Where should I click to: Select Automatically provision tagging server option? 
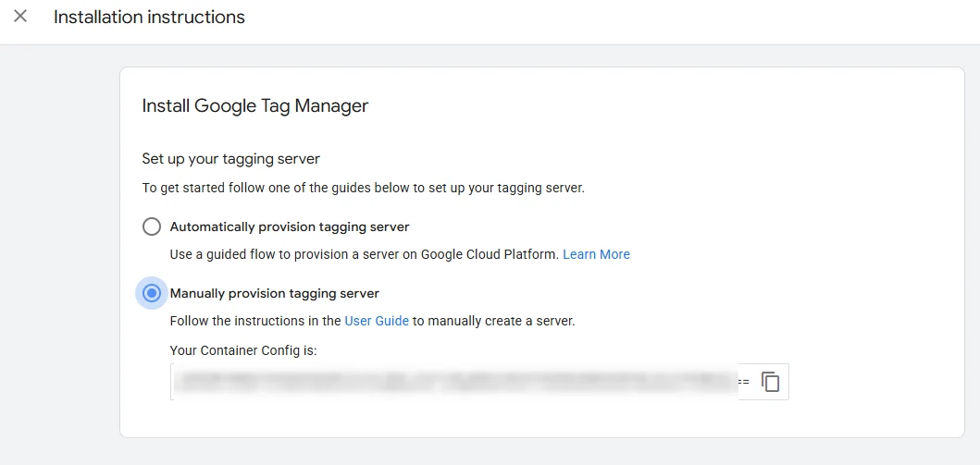151,226
